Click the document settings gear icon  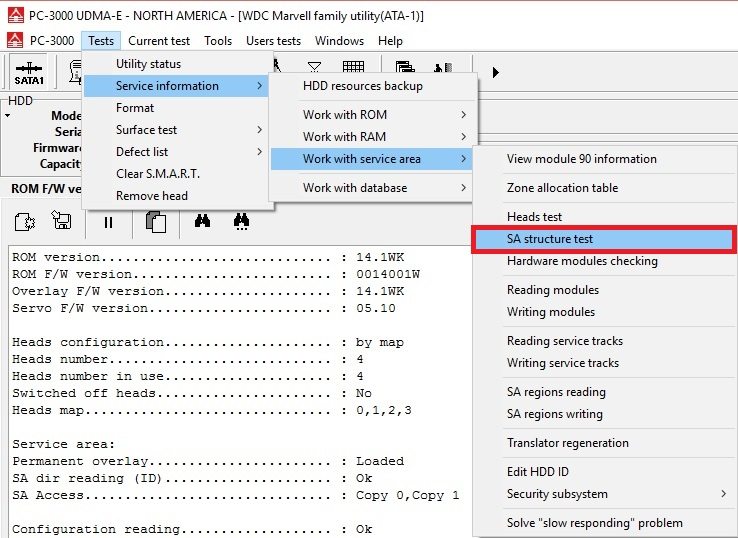pos(24,221)
